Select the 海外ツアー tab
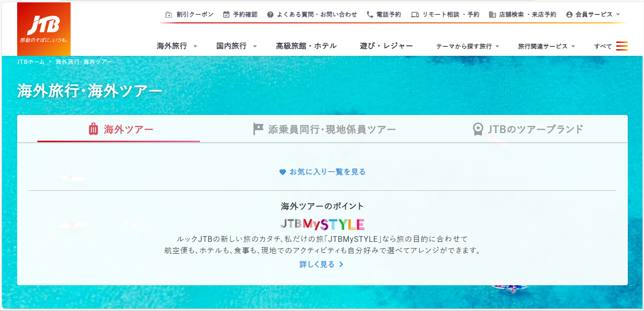 (121, 129)
